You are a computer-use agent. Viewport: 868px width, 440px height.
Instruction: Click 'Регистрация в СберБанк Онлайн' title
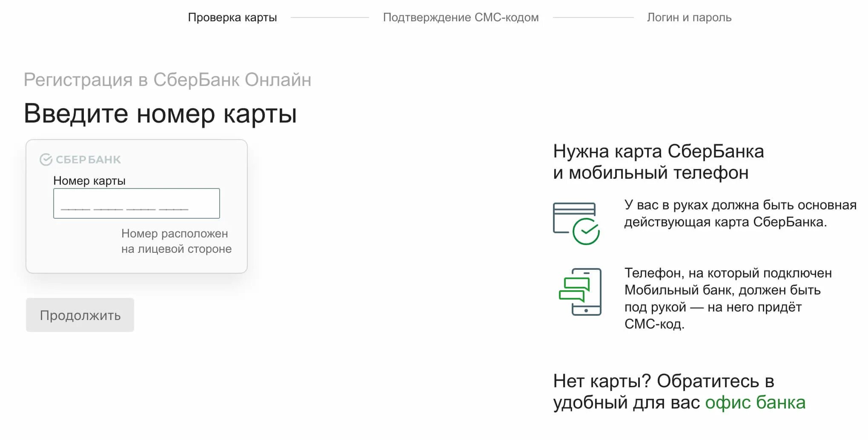[x=167, y=80]
